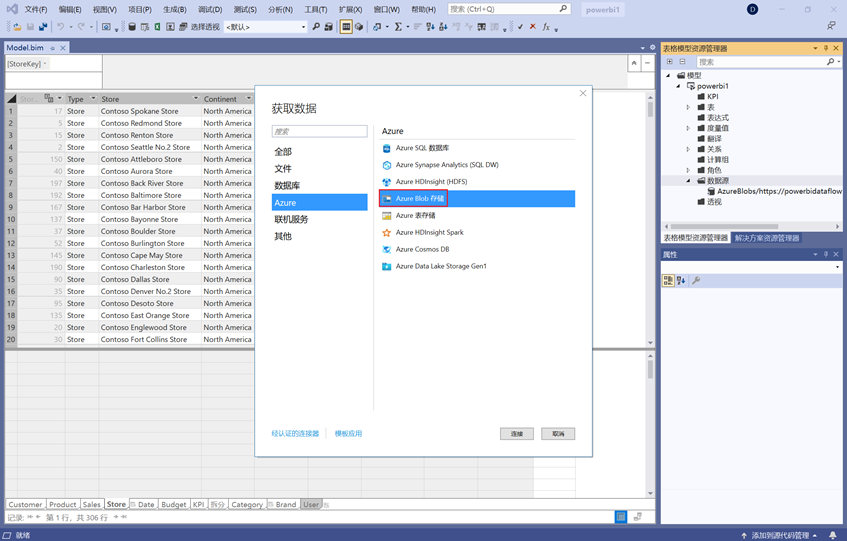Screen dimensions: 847x541
Task: Open the user account D avatar
Action: pos(752,9)
